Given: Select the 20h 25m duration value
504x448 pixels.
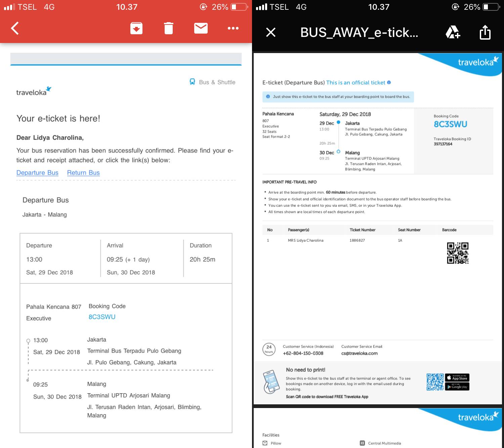Looking at the screenshot, I should click(x=203, y=259).
